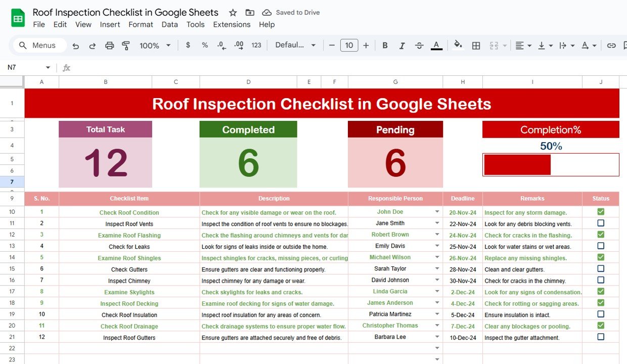627x364 pixels.
Task: Open the text color picker
Action: tap(437, 45)
